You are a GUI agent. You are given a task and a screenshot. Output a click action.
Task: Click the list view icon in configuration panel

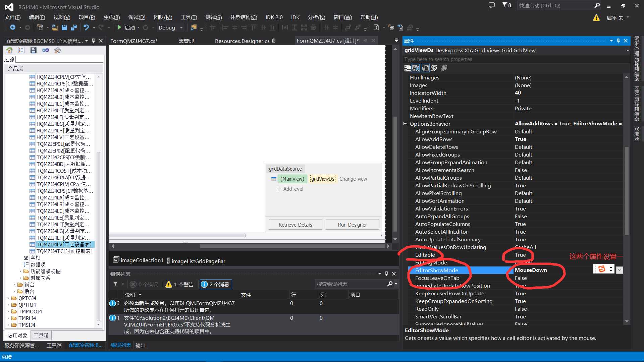[21, 50]
